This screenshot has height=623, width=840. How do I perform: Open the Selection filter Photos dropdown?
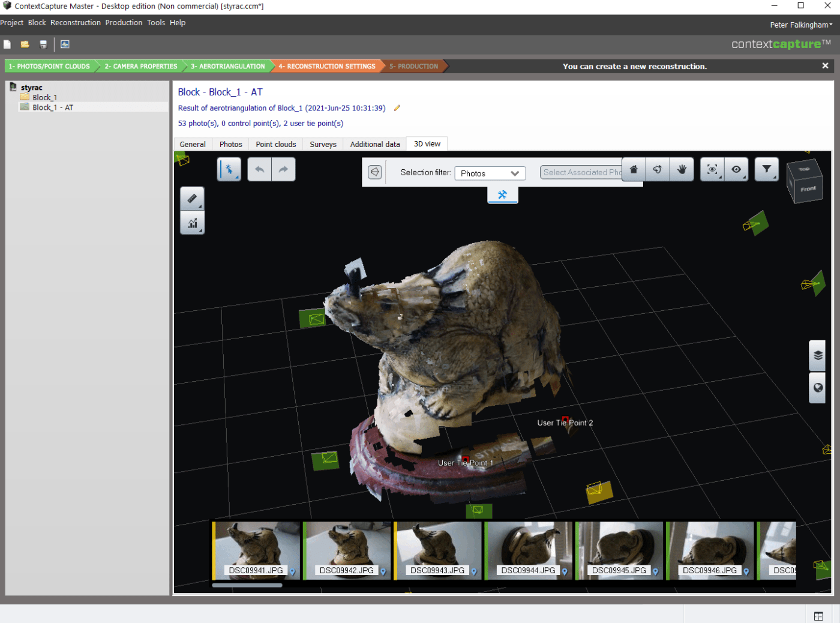[x=490, y=173]
